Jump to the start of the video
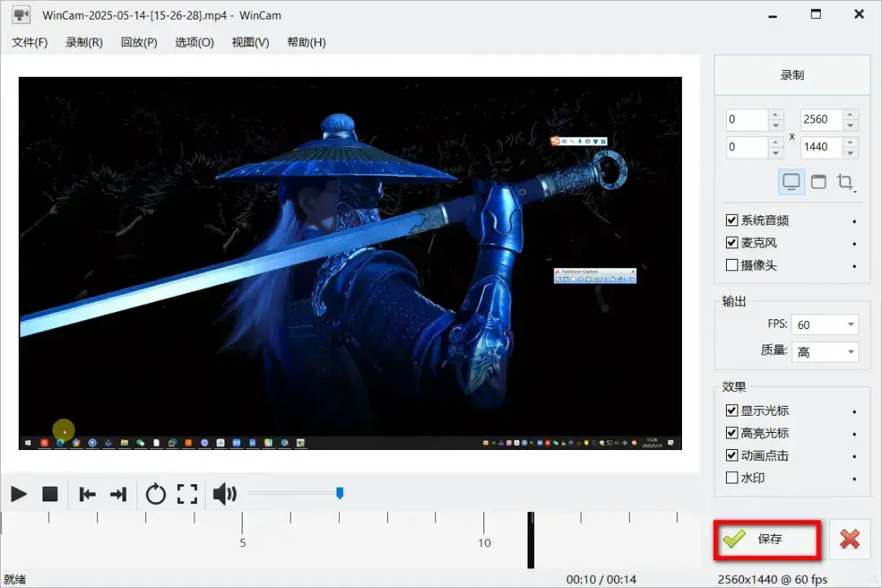This screenshot has height=588, width=882. click(x=87, y=494)
